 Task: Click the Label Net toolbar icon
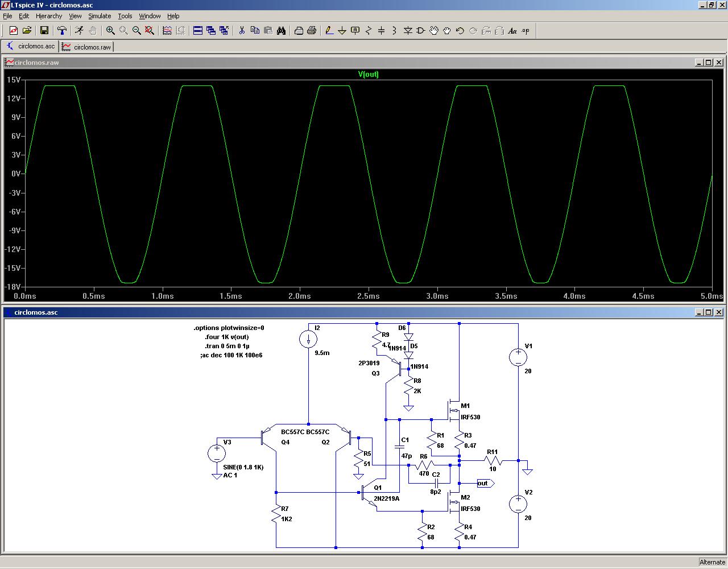(355, 31)
